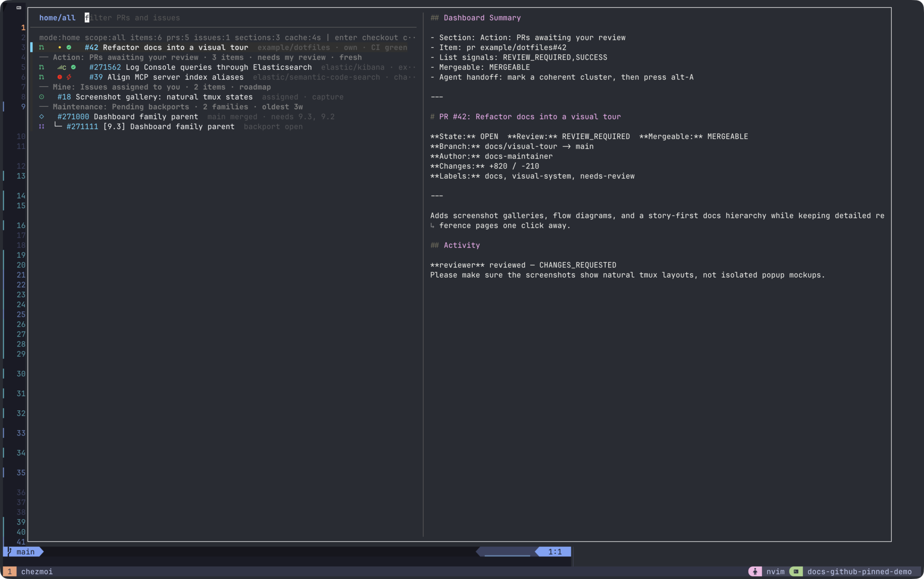Click the Branch docs/visual-tour line
This screenshot has width=924, height=579.
coord(512,147)
